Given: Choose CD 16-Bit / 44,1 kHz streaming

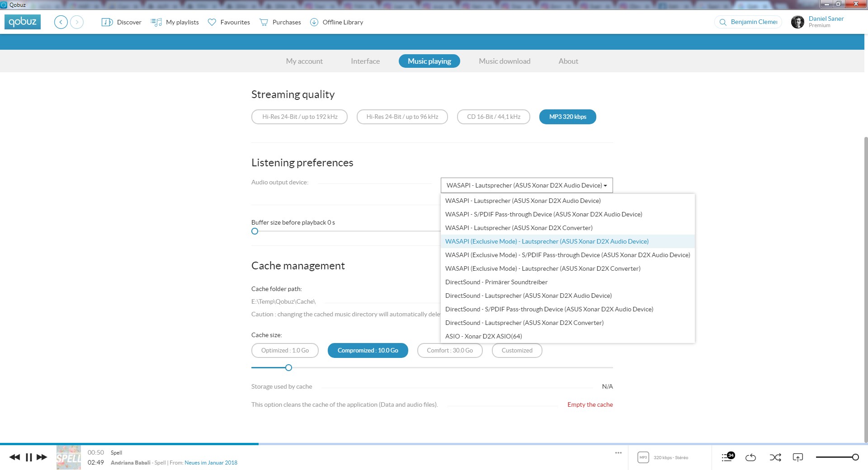Looking at the screenshot, I should point(493,117).
